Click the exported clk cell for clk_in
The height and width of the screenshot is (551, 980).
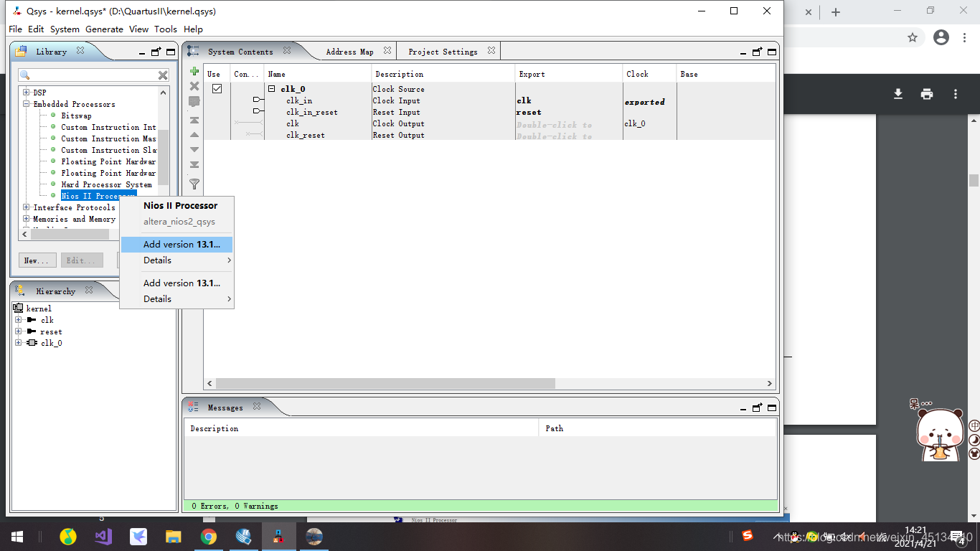(568, 100)
